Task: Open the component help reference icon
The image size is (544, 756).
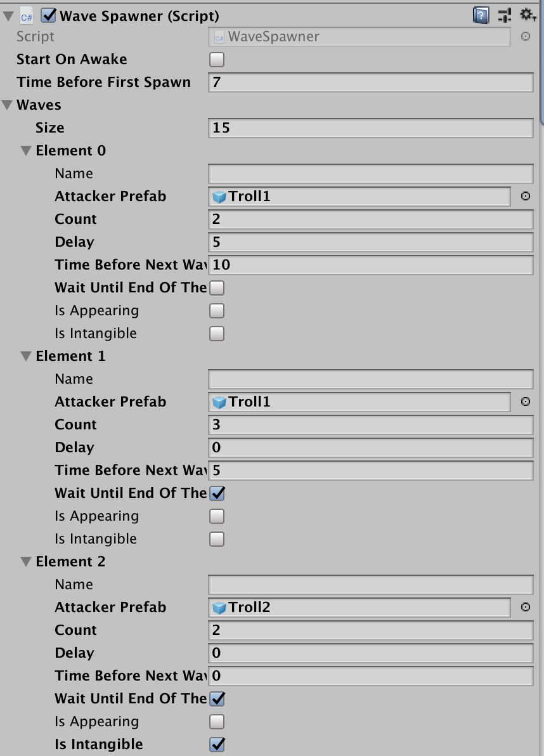Action: tap(481, 15)
